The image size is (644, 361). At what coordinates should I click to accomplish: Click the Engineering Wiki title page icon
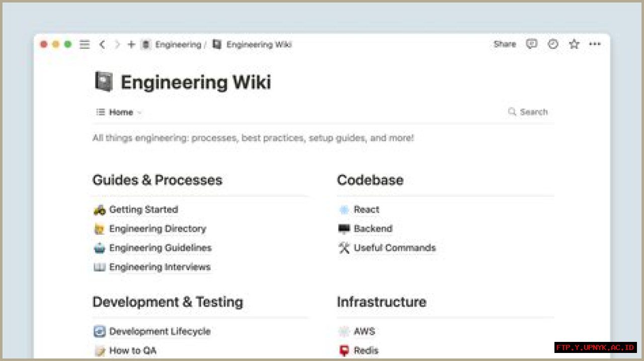[104, 82]
